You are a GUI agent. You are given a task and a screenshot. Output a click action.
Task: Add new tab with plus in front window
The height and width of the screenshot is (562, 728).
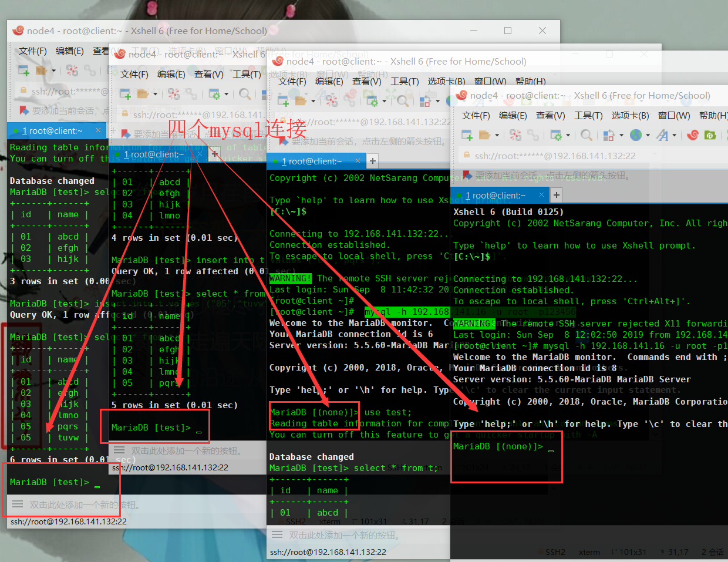click(x=557, y=195)
